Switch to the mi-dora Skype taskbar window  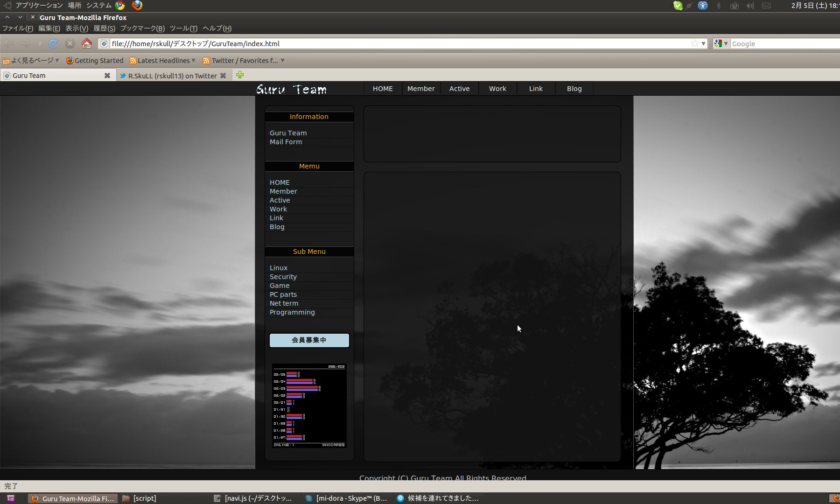point(347,498)
